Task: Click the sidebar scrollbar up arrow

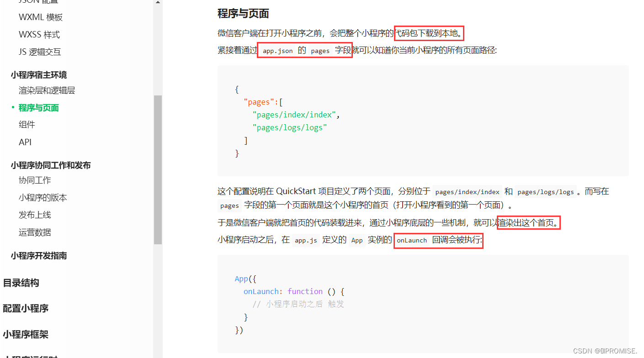Action: point(158,2)
